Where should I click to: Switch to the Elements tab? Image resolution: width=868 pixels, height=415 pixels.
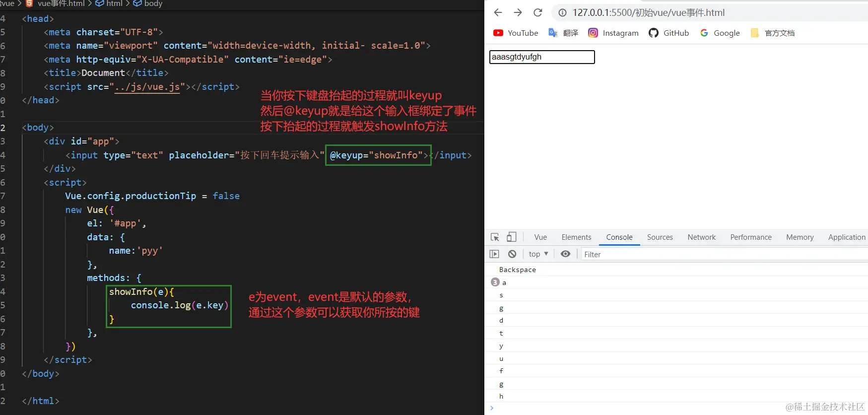(x=576, y=237)
